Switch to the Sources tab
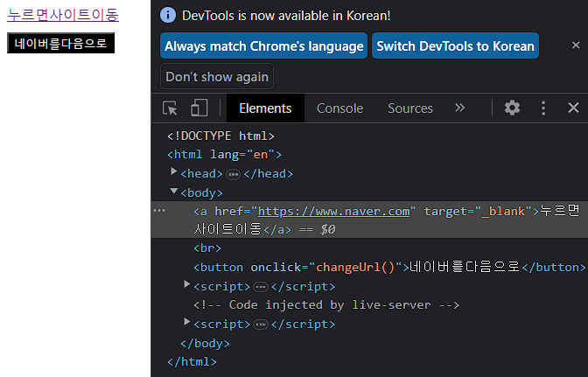Image resolution: width=588 pixels, height=377 pixels. [410, 108]
